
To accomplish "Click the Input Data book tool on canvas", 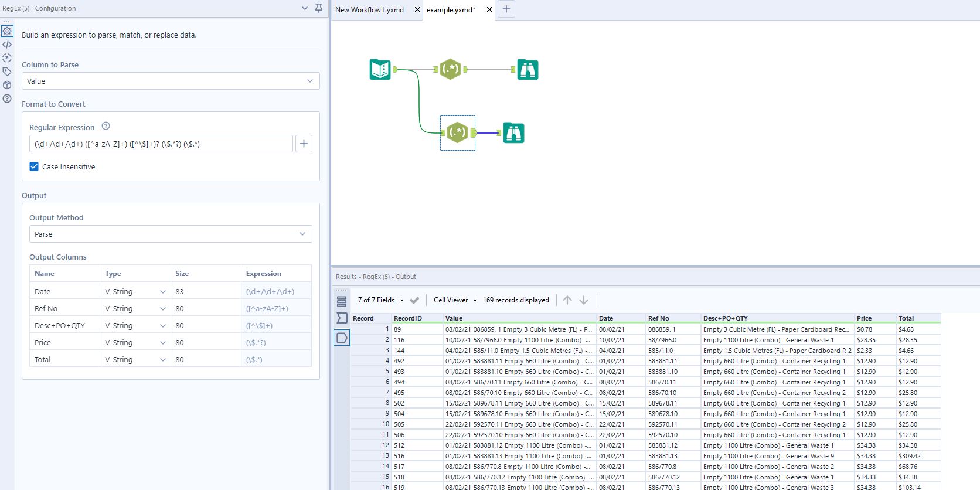I will (380, 70).
